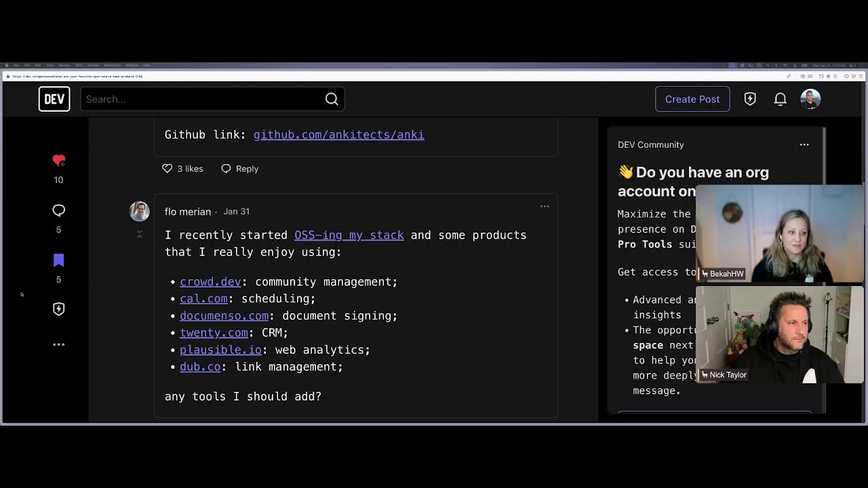This screenshot has height=488, width=868.
Task: Collapse flo merian's comment thread
Action: click(x=140, y=235)
